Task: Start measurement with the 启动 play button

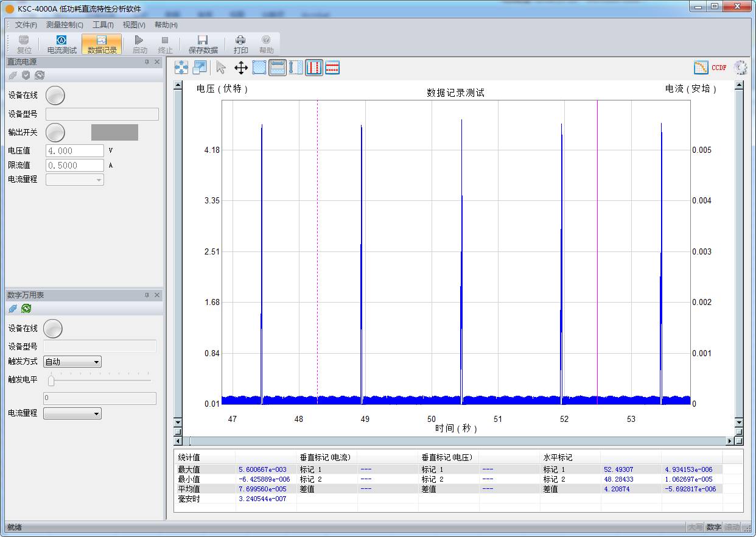Action: click(x=139, y=44)
